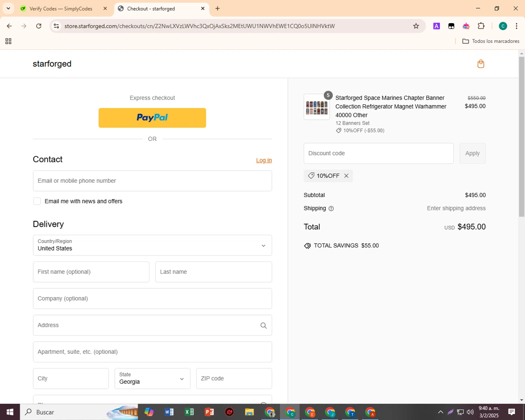
Task: Click the City field
Action: [71, 378]
